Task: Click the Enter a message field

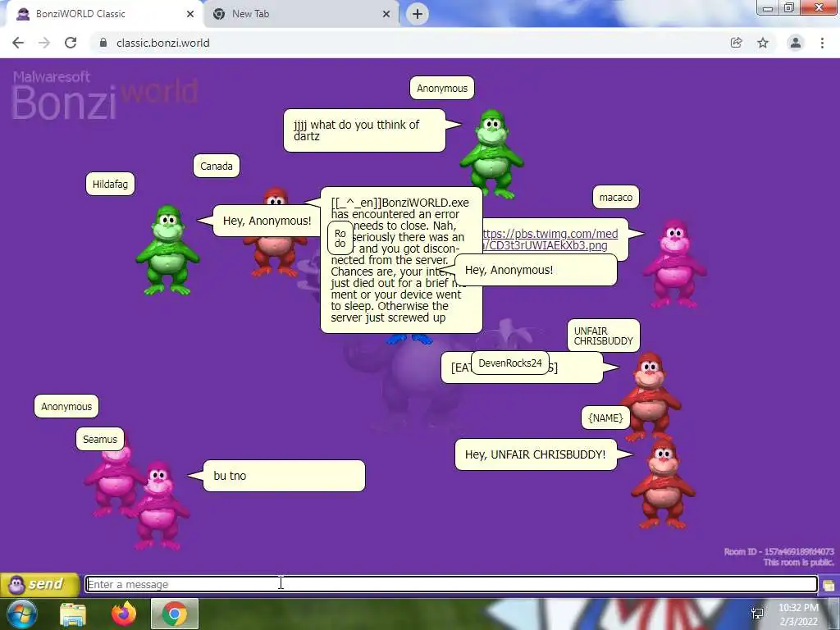Action: tap(451, 584)
